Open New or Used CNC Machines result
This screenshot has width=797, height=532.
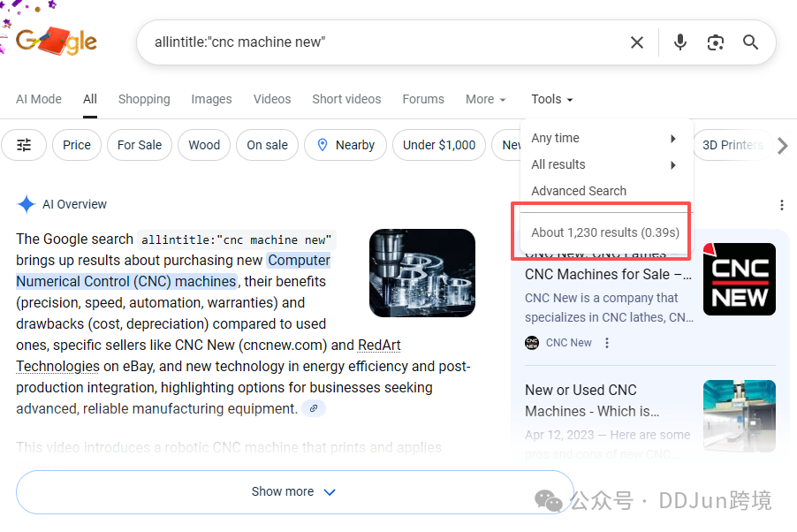tap(592, 401)
